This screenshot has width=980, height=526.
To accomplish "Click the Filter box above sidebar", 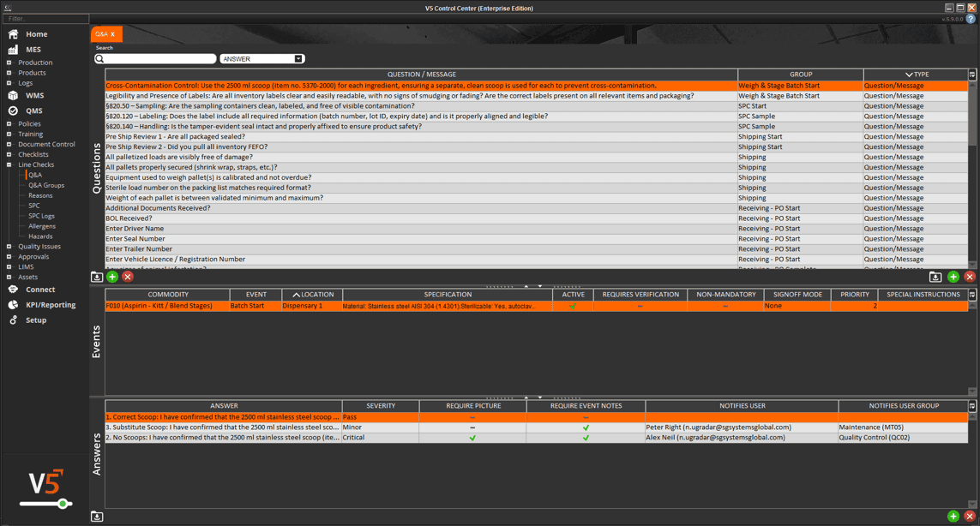I will coord(45,19).
